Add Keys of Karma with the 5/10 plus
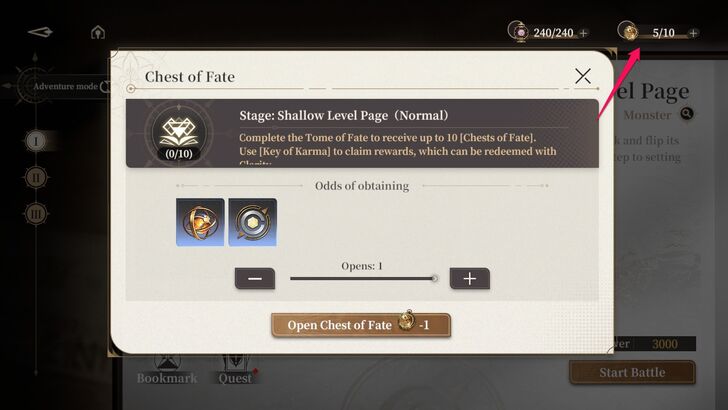Screen dimensions: 728x410 click(693, 33)
